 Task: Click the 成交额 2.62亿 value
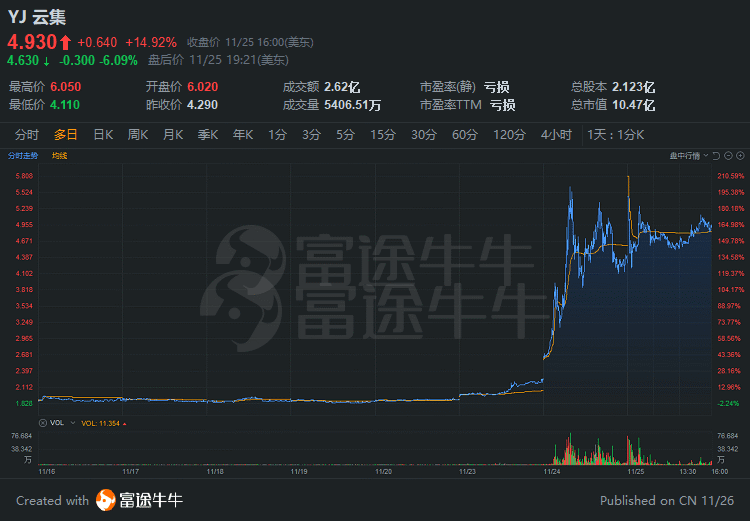pyautogui.click(x=342, y=87)
